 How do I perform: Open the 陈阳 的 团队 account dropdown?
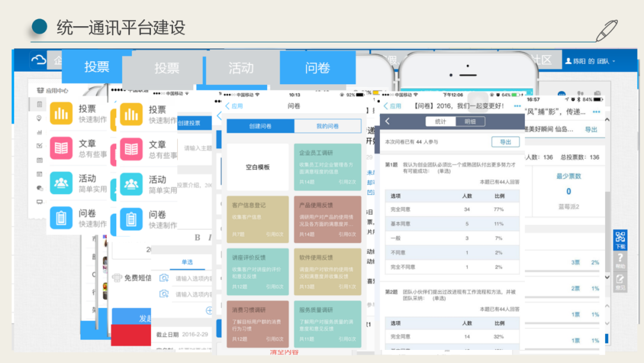pos(590,61)
